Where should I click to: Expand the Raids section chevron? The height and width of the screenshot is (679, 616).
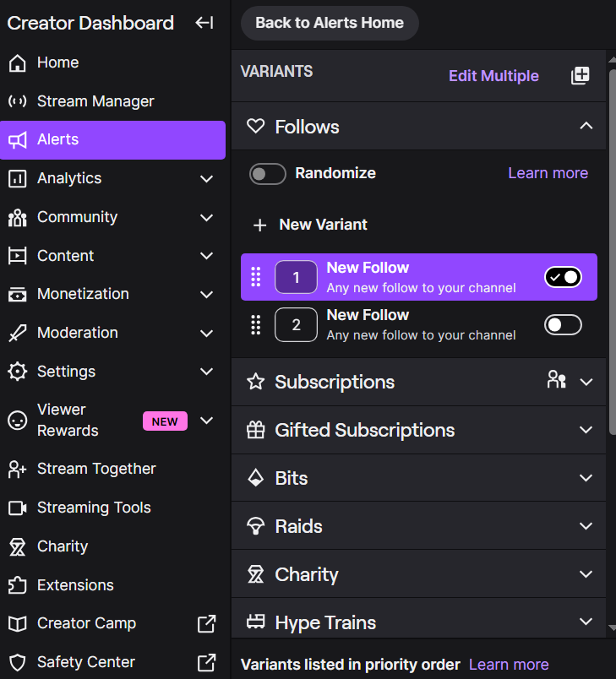586,526
